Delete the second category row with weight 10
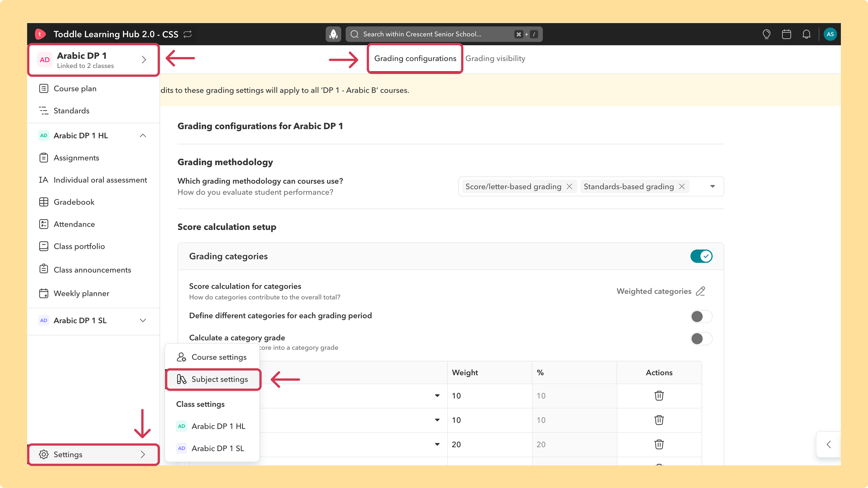The width and height of the screenshot is (868, 488). tap(659, 420)
